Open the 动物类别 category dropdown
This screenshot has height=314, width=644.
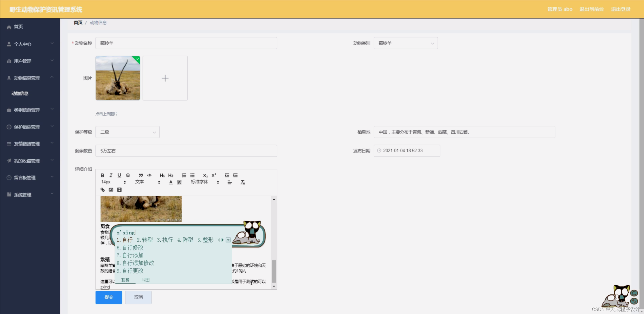tap(406, 43)
